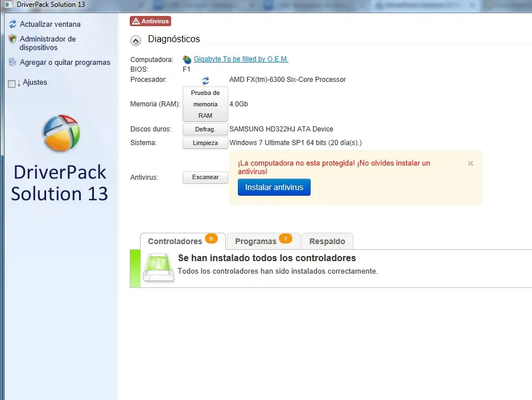Screen dimensions: 532x400
Task: Click the DriverPack Solution logo
Action: 61,133
